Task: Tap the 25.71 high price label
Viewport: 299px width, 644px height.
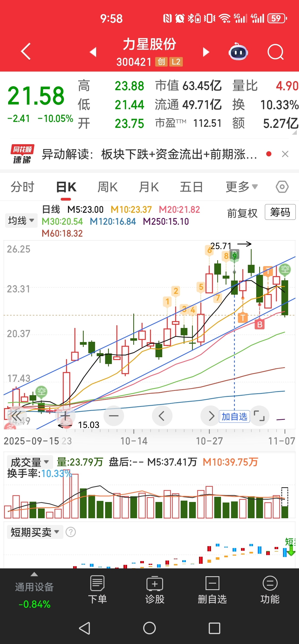Action: 221,246
